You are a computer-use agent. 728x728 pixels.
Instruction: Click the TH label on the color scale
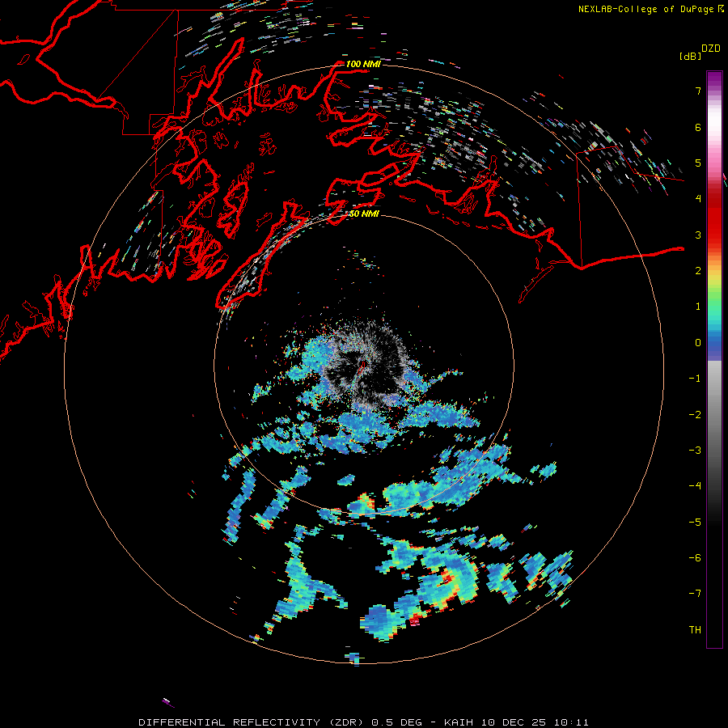click(x=695, y=630)
